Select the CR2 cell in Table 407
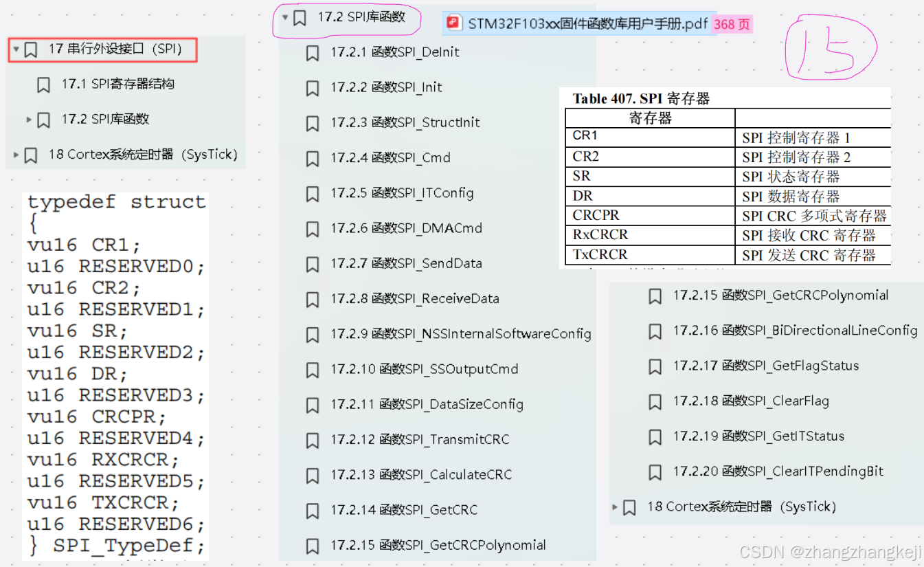Screen dimensions: 924x567 point(650,156)
